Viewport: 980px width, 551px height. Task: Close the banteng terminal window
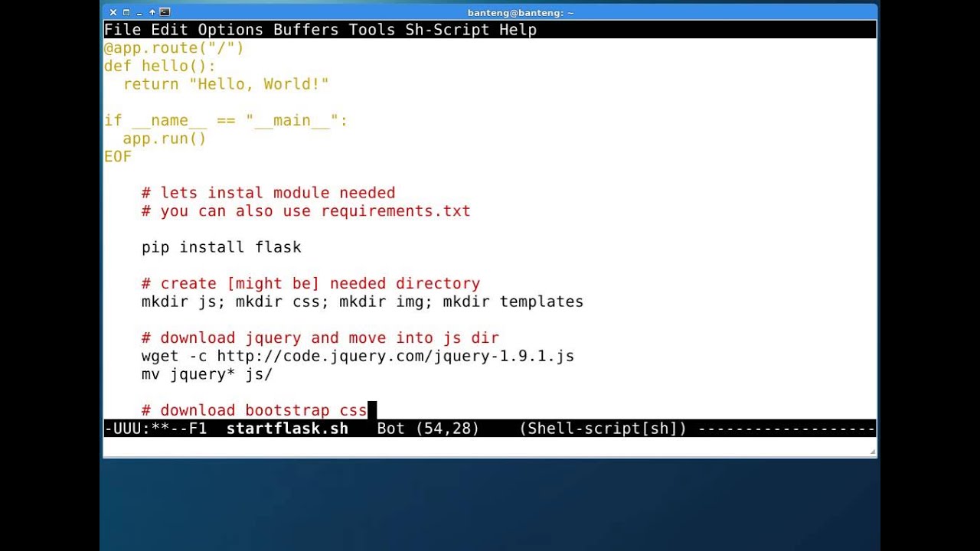tap(113, 12)
